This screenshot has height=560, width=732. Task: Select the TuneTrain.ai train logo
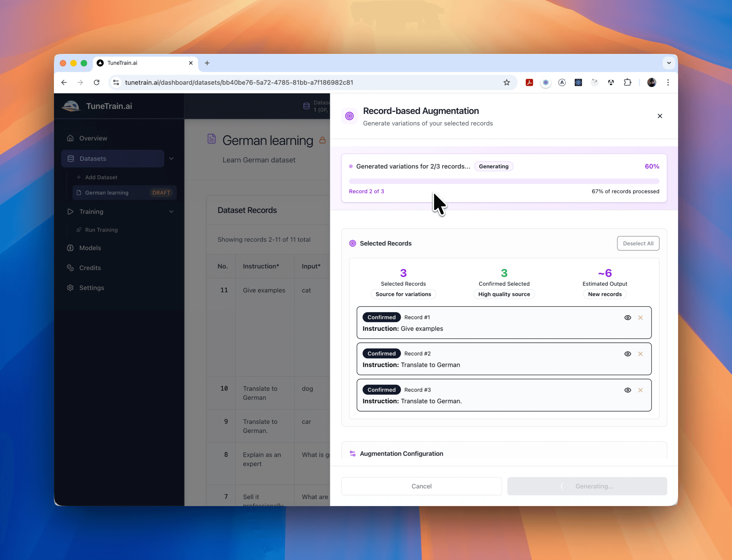tap(71, 106)
